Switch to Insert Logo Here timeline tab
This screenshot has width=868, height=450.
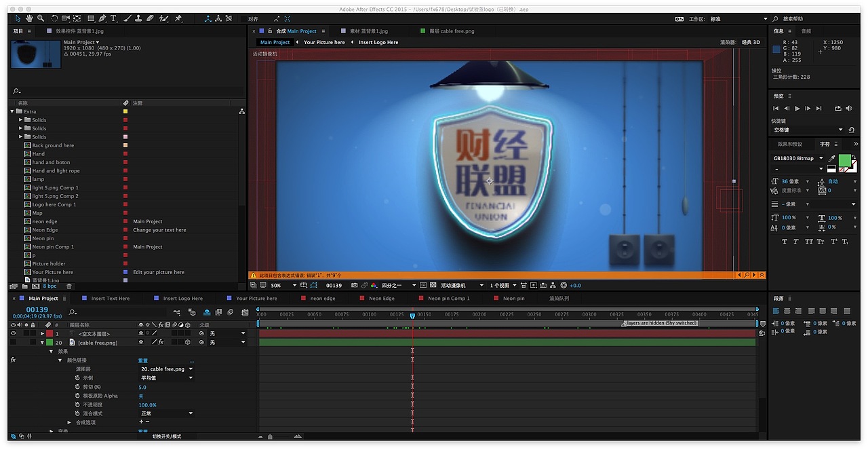tap(182, 298)
